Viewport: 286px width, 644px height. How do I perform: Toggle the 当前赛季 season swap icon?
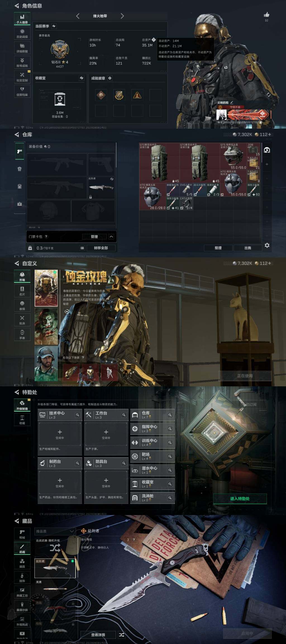click(x=54, y=26)
